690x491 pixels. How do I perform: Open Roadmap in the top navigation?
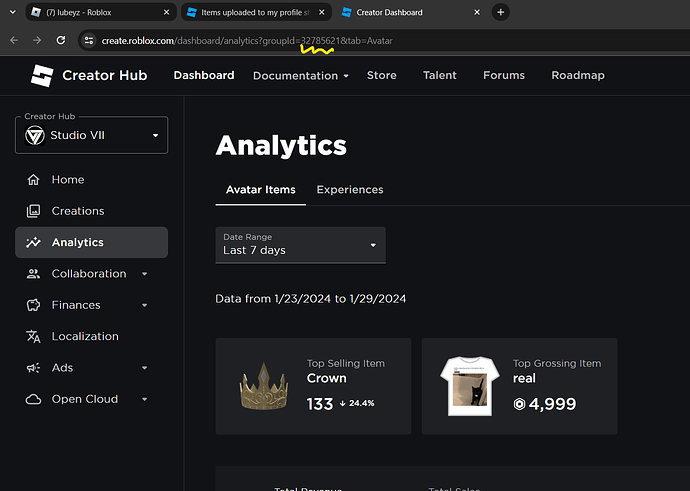578,75
